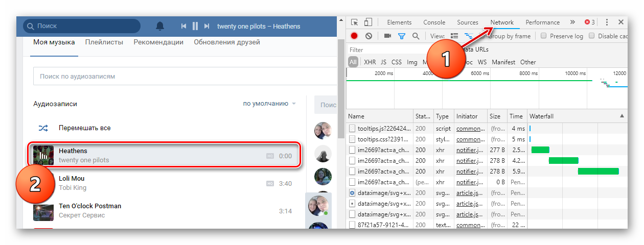Viewport: 644px width, 245px height.
Task: Click the Секрет Сервис artist name
Action: click(x=82, y=215)
